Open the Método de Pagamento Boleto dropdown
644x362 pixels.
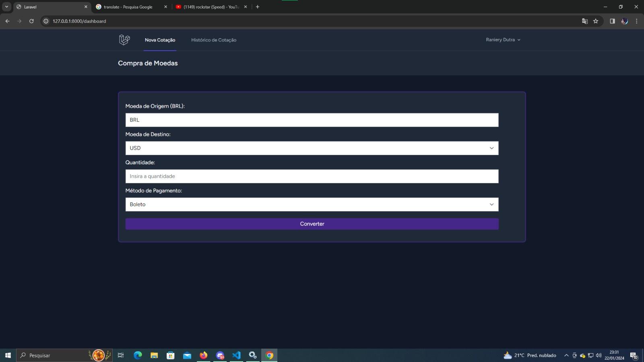(312, 204)
